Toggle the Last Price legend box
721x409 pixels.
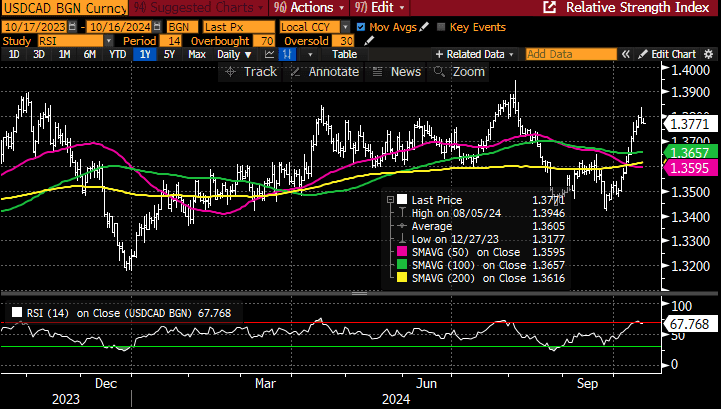pyautogui.click(x=401, y=200)
